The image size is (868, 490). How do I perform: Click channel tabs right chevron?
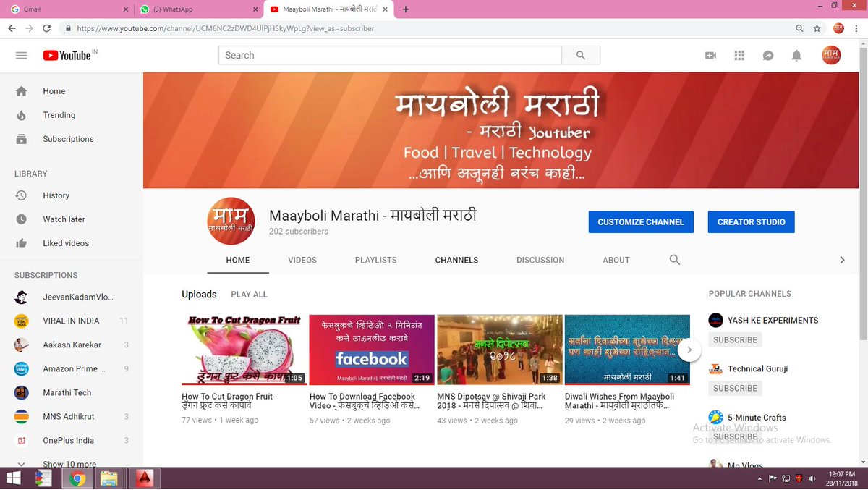click(842, 260)
